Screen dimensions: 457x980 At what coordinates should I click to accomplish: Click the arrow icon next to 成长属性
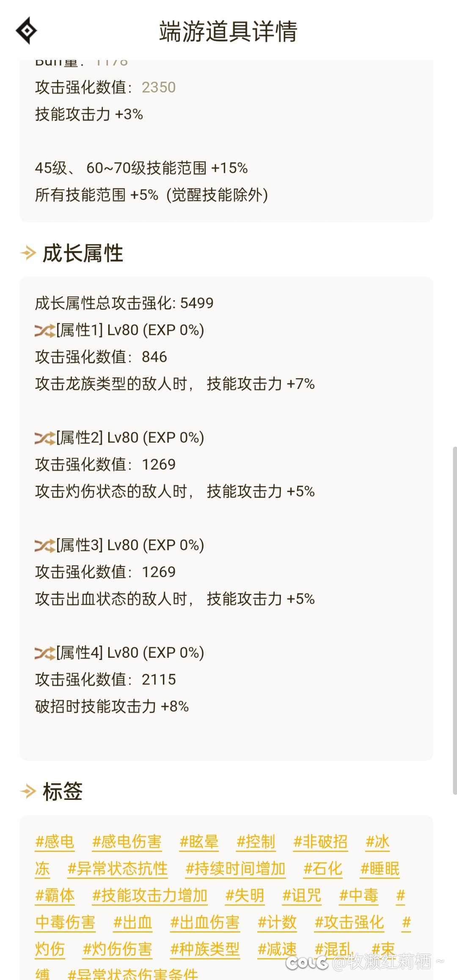click(28, 253)
